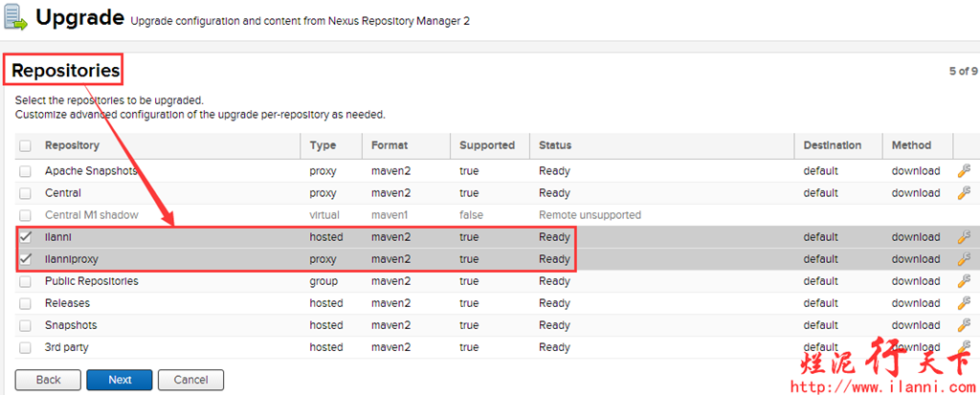Go back with the Back button
This screenshot has height=395, width=980.
pos(48,380)
